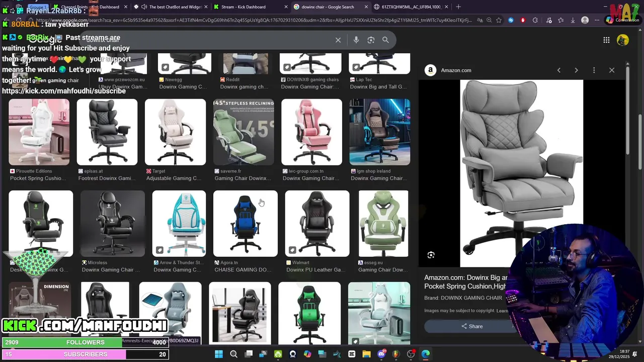Open the browser downloads icon
Screen dimensions: 644x362
[x=573, y=21]
